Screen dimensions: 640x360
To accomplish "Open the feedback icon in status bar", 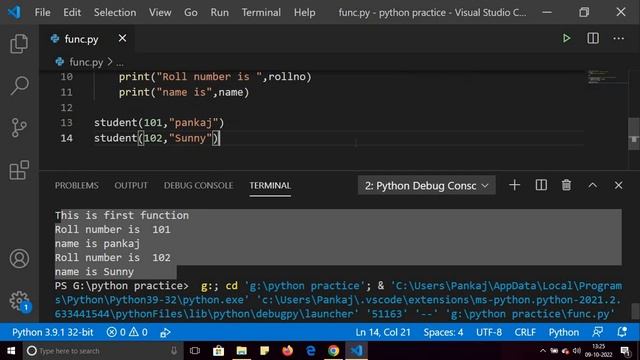I will [598, 332].
